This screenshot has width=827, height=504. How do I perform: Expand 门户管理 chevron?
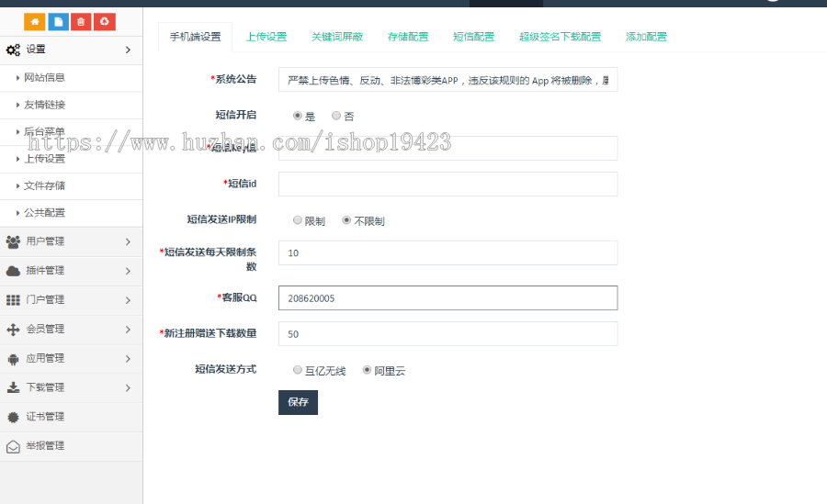[x=128, y=300]
